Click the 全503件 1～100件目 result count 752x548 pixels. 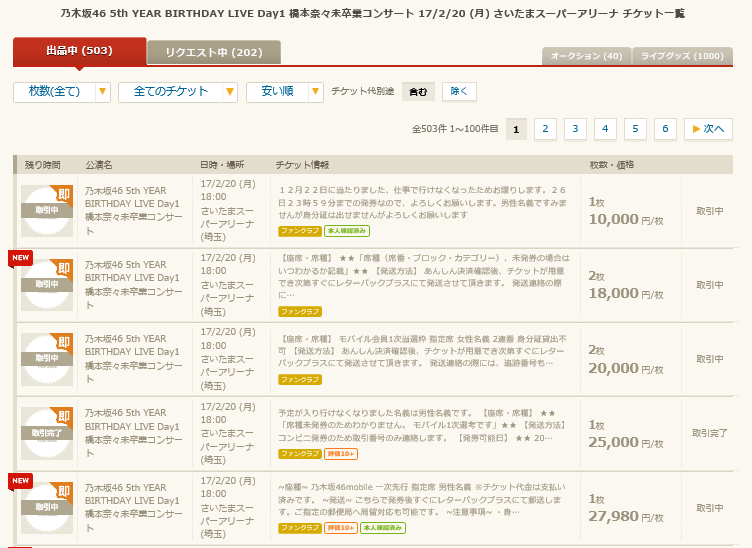tap(455, 129)
